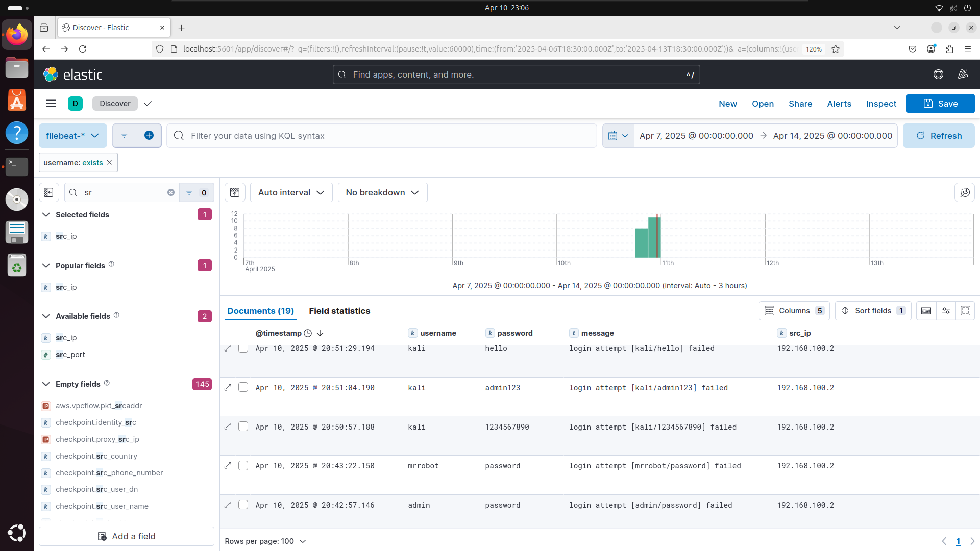The image size is (980, 551).
Task: Expand document row for mrrobot/password
Action: [x=228, y=466]
